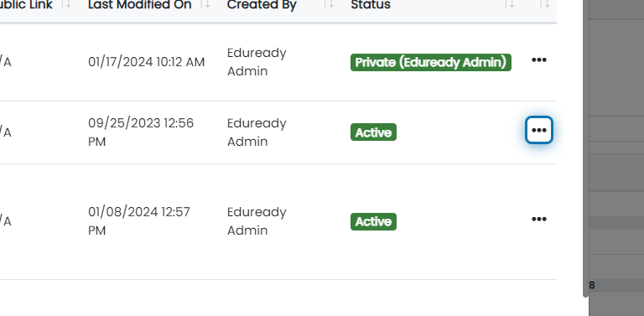The image size is (644, 316).
Task: Click sort arrows beside Last Modified On
Action: pos(205,4)
